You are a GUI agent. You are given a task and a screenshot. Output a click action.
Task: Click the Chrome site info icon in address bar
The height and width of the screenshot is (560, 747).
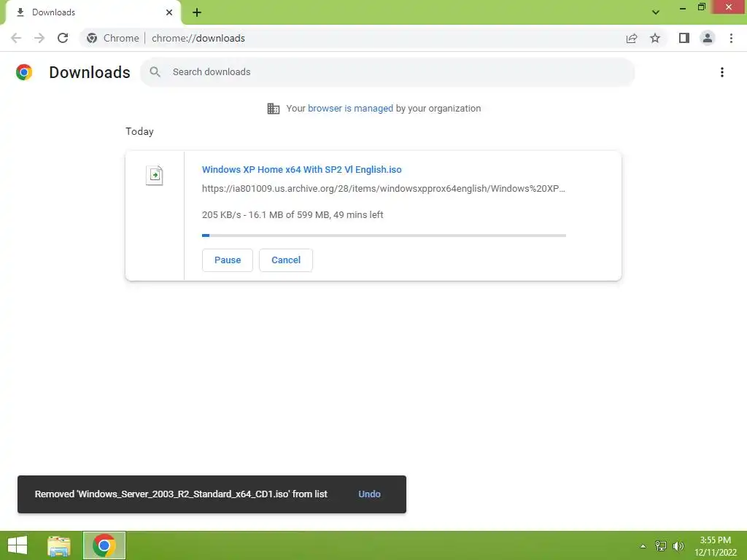coord(92,38)
